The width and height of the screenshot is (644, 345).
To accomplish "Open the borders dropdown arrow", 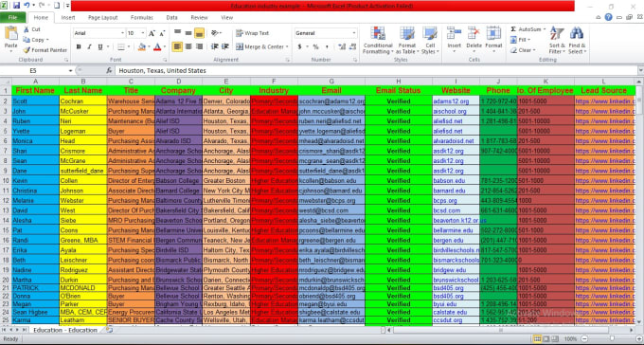I will [128, 46].
